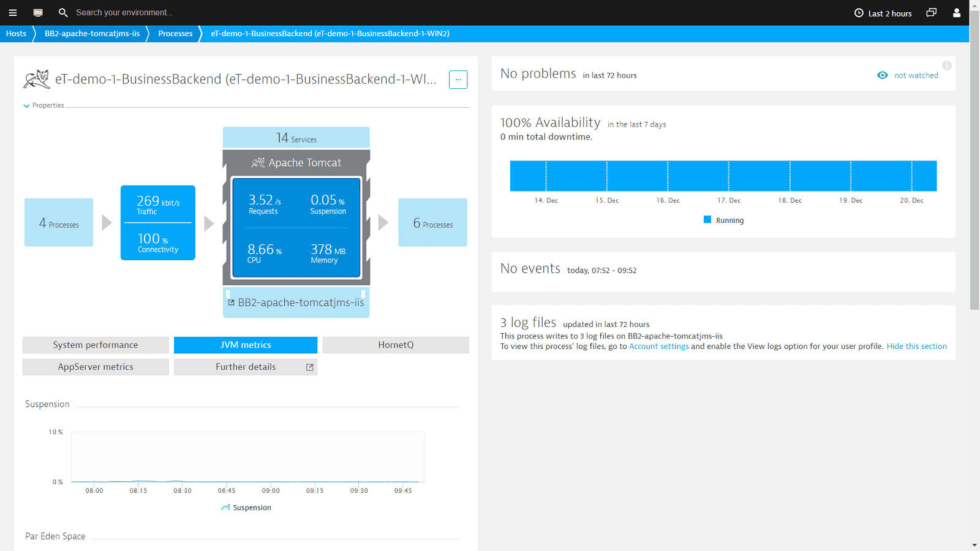980x551 pixels.
Task: Switch to JVM metrics tab
Action: coord(246,345)
